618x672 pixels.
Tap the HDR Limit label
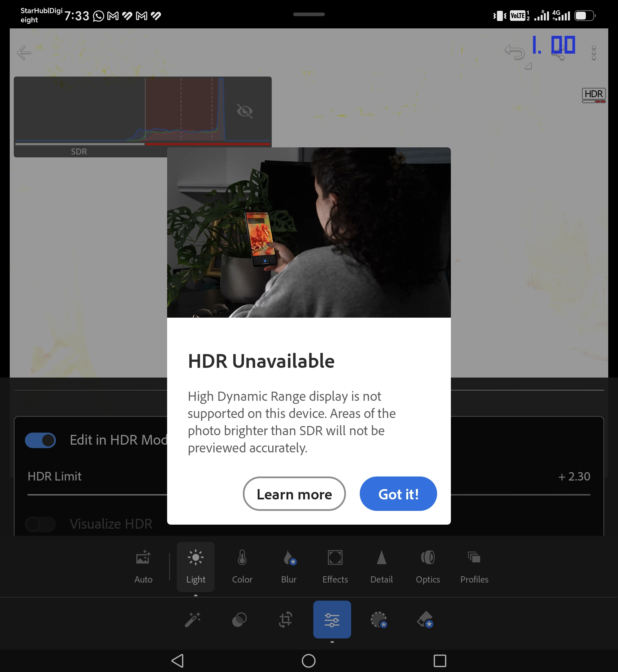point(54,476)
